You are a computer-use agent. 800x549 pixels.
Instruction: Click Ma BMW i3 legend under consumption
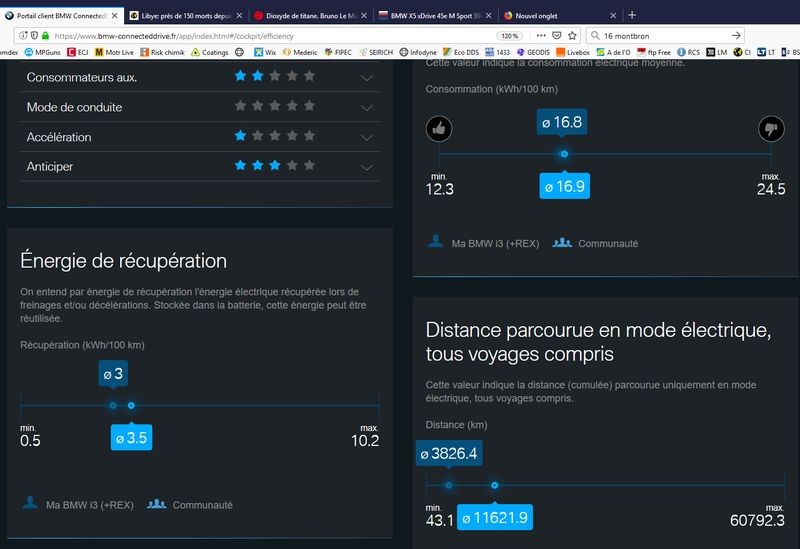coord(484,243)
